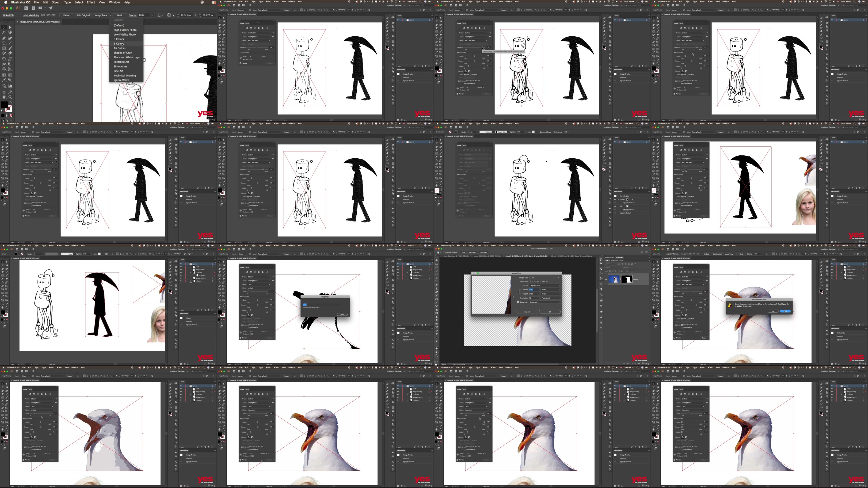
Task: Click the Image Size dialog gear icon
Action: (x=559, y=278)
